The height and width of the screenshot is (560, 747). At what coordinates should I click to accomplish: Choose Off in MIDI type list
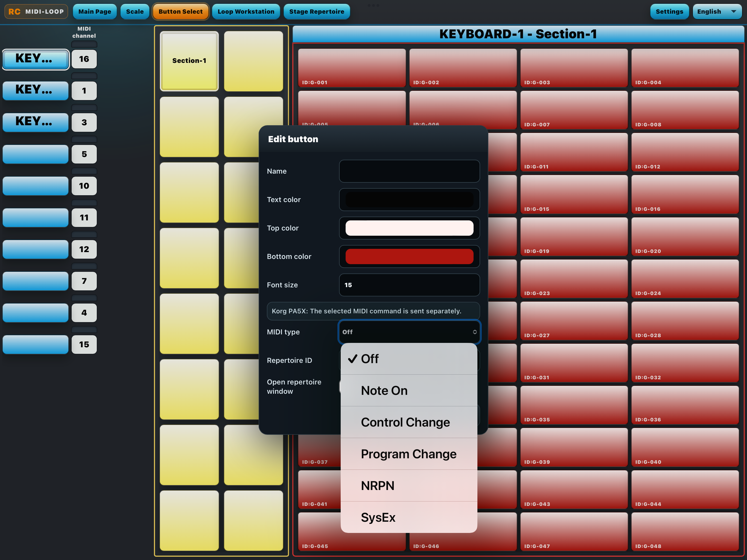pyautogui.click(x=409, y=359)
